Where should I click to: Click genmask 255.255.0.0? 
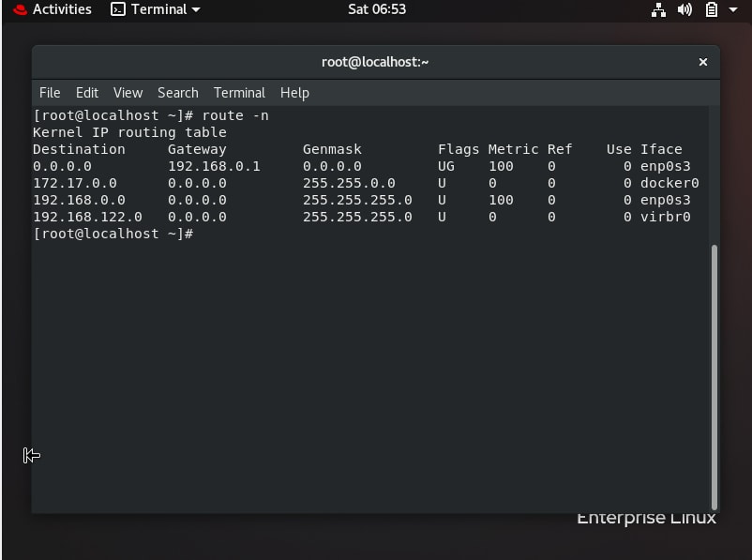pos(349,183)
